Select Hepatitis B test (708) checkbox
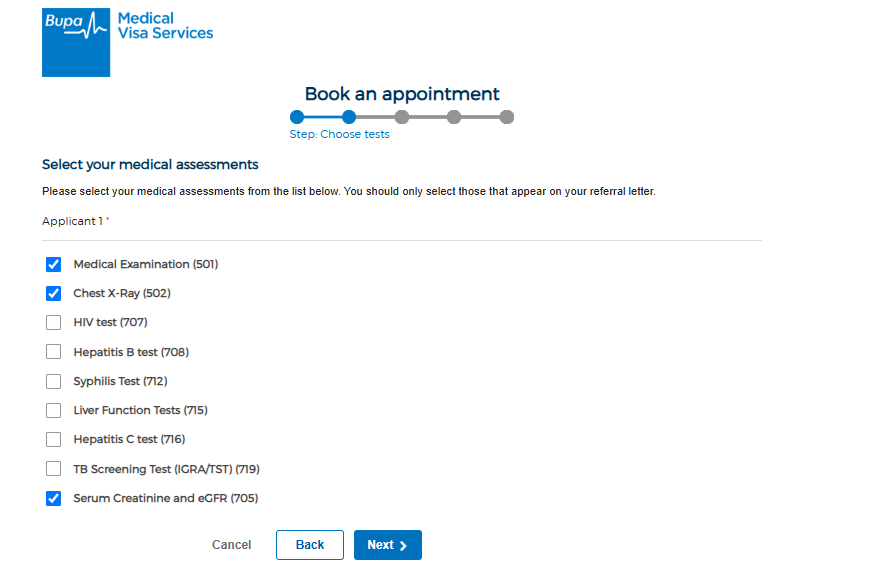 tap(54, 352)
